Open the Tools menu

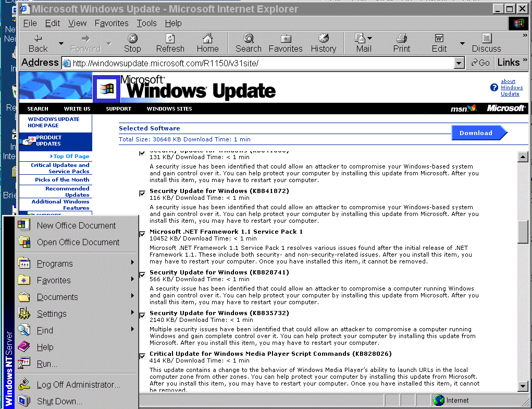point(146,23)
